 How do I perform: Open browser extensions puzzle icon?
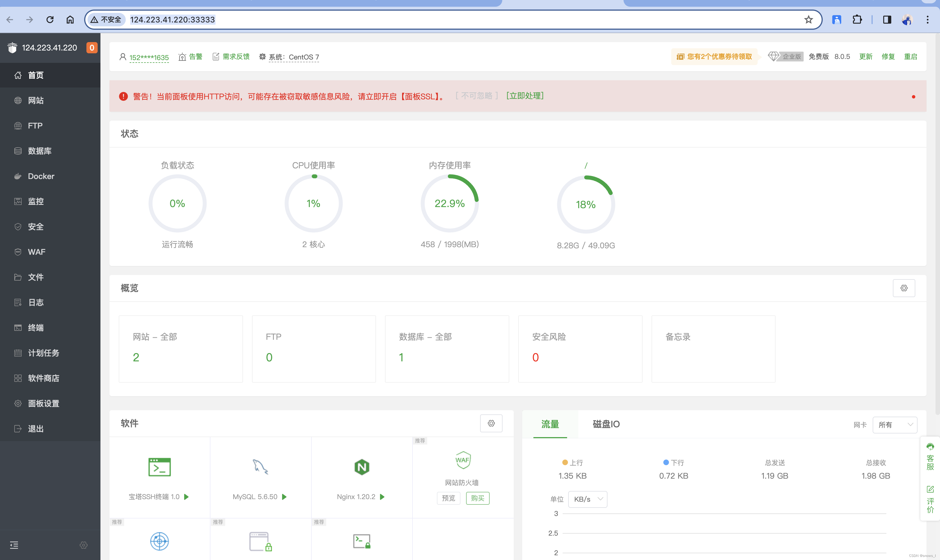857,20
